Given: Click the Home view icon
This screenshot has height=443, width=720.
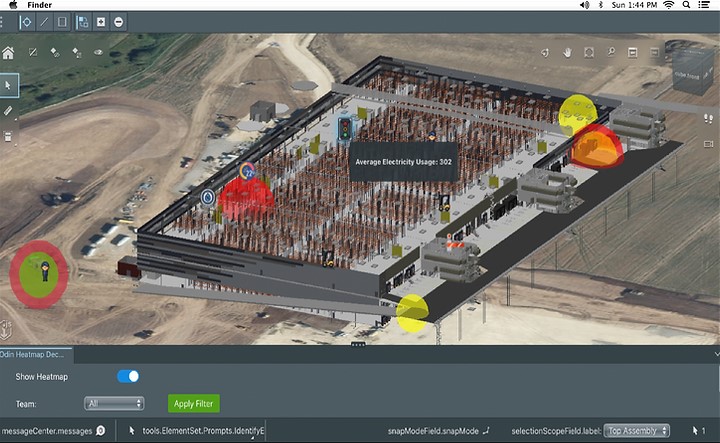Looking at the screenshot, I should [8, 53].
